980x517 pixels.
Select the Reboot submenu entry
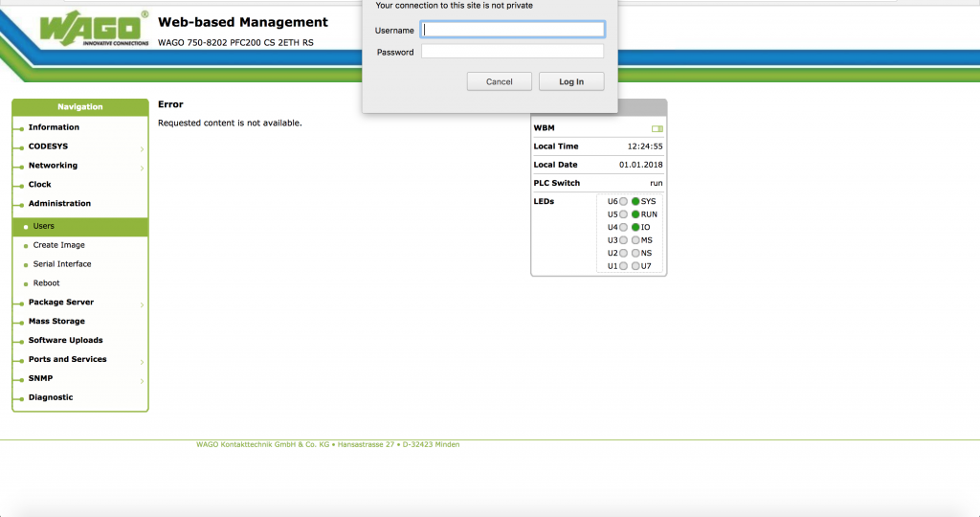pos(46,283)
